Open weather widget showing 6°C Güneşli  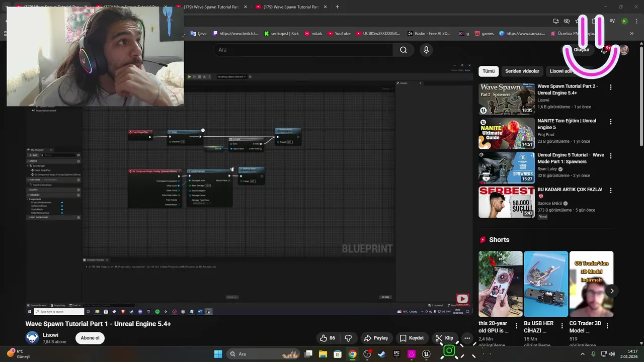[x=18, y=354]
